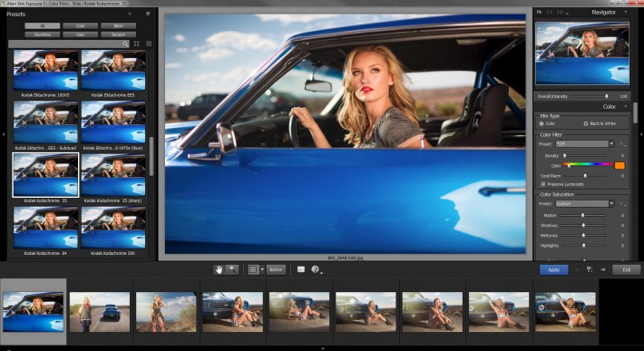Image resolution: width=644 pixels, height=351 pixels.
Task: Add a new preset with plus icon
Action: click(x=130, y=14)
